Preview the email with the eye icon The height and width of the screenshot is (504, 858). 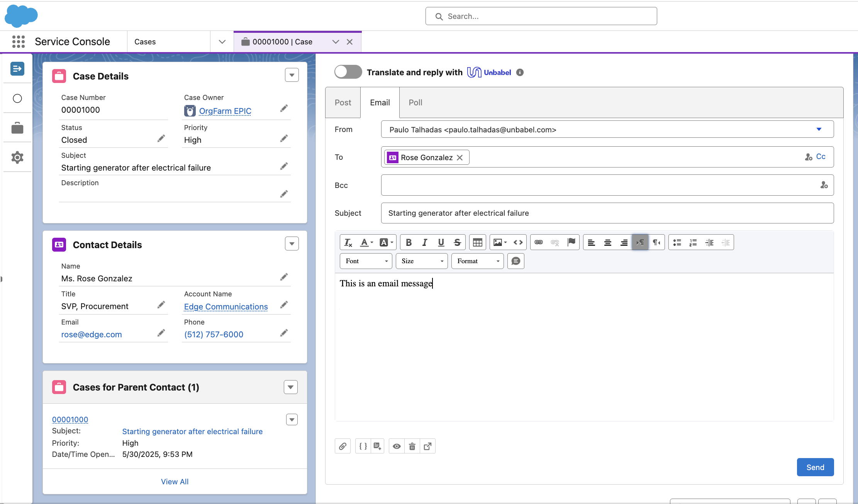(397, 446)
